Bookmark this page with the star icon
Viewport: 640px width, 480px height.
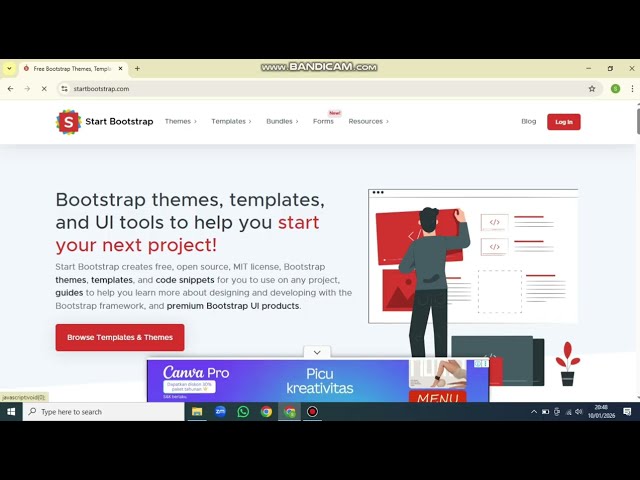592,89
